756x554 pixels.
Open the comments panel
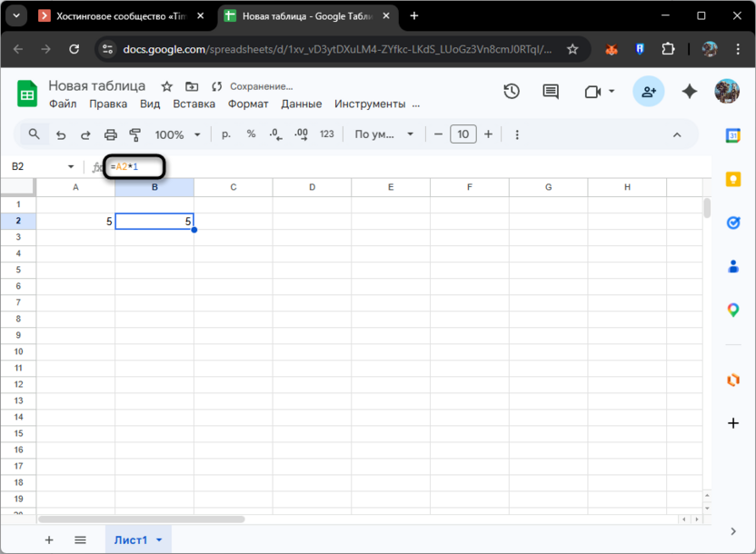[551, 91]
